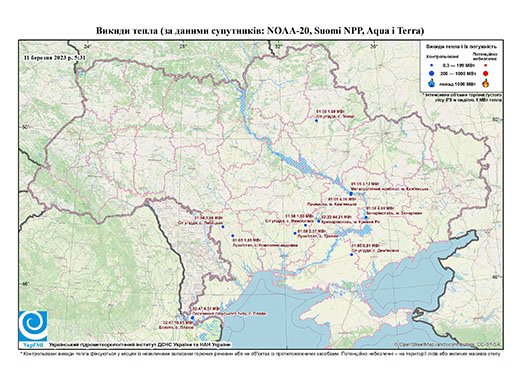The width and height of the screenshot is (520, 368).
Task: Click the '46°' latitude label on left edge
Action: [x=25, y=284]
